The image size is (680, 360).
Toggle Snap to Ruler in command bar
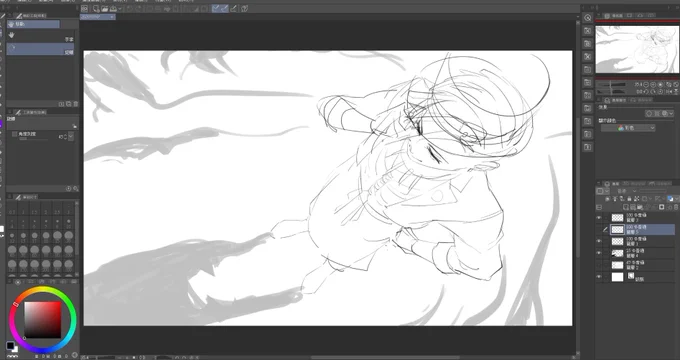[x=216, y=9]
